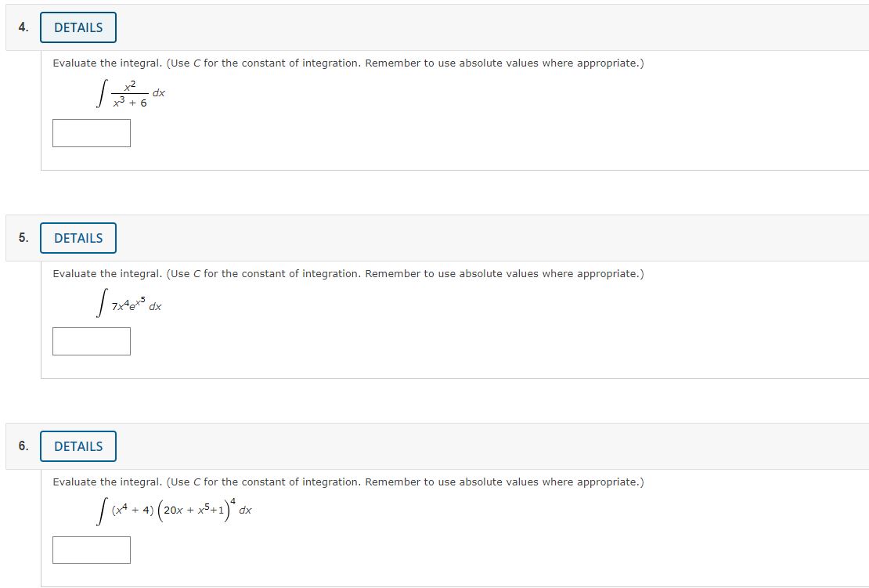The width and height of the screenshot is (869, 588).
Task: Click the exponent 4 in question 6 integrand
Action: coord(233,503)
